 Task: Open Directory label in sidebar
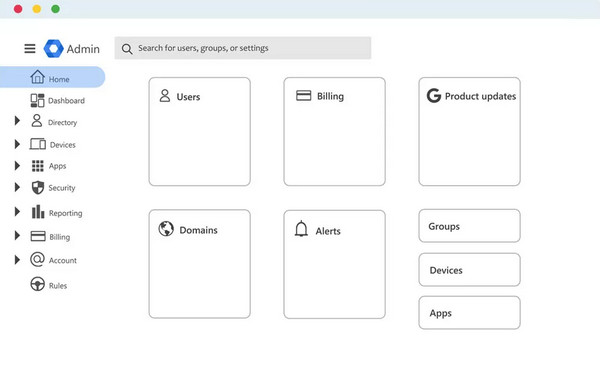pos(62,122)
